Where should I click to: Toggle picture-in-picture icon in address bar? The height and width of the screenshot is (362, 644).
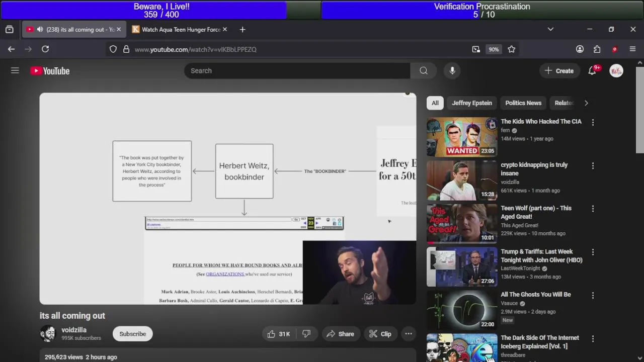click(476, 49)
